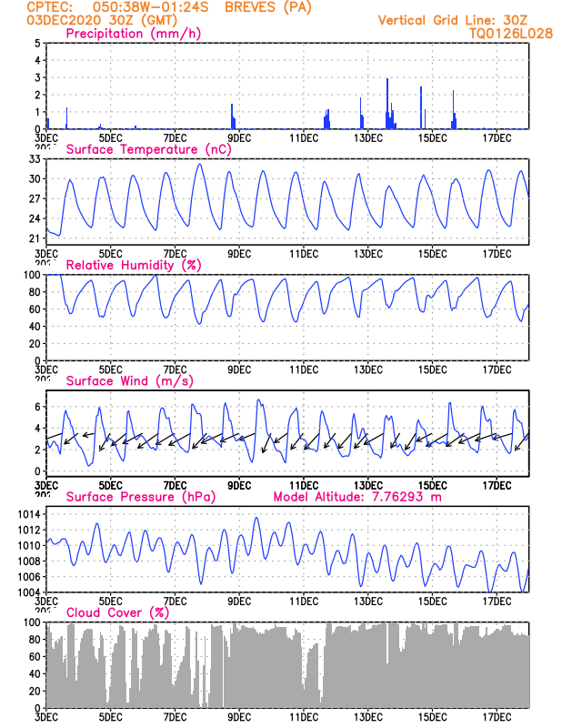Click the Relative Humidity (%) title

134,265
